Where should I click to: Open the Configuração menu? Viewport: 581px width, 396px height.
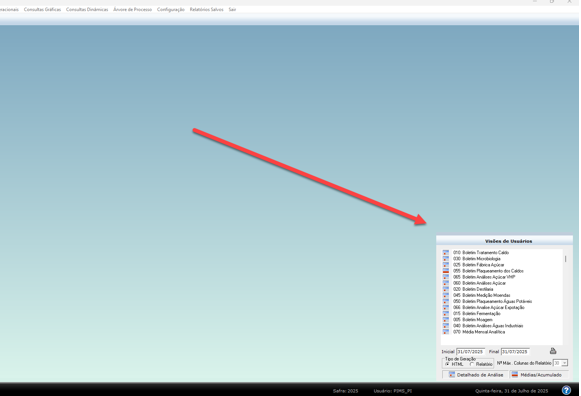click(x=171, y=10)
